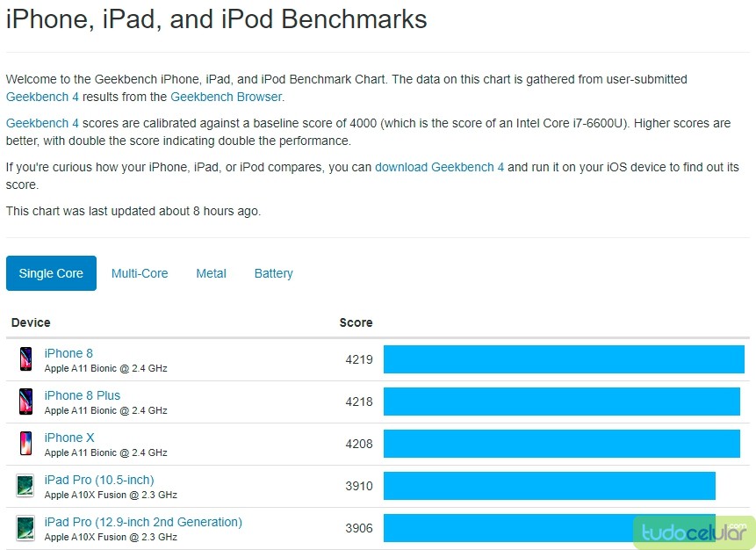Follow the Geekbench Browser link

click(226, 97)
